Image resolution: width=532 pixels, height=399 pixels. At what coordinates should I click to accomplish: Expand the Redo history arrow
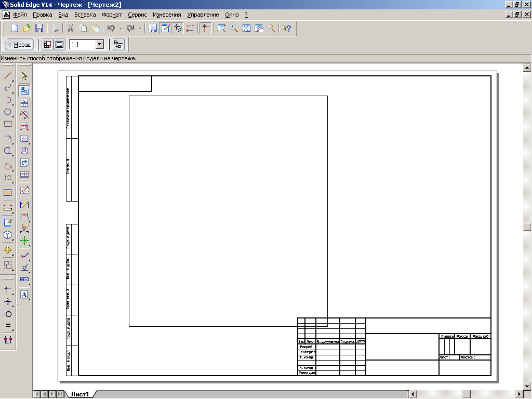point(140,29)
